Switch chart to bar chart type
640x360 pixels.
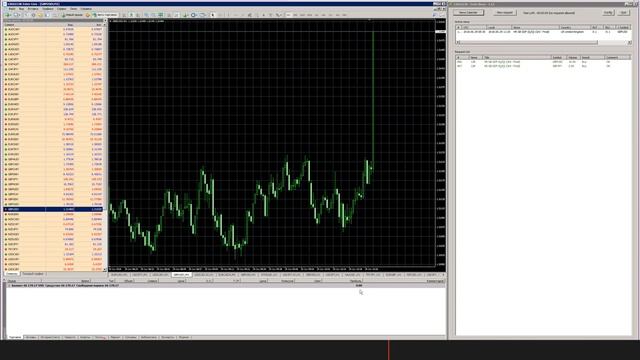124,15
